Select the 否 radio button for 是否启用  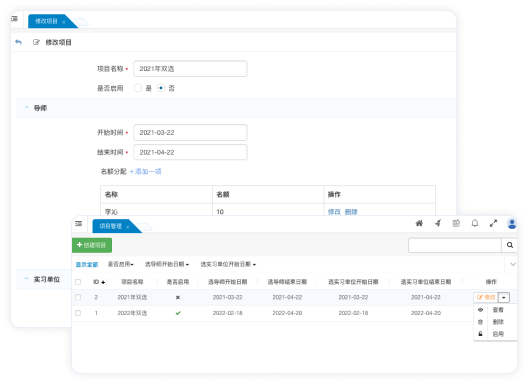(161, 88)
